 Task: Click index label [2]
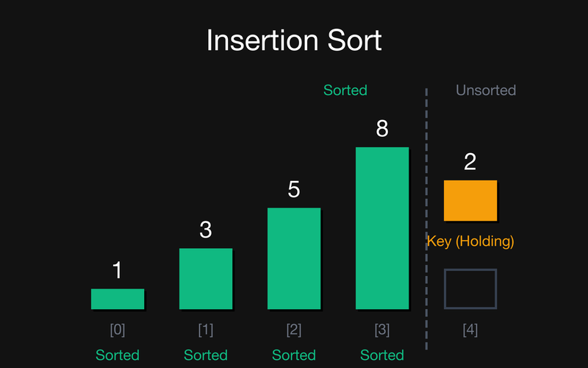coord(294,330)
